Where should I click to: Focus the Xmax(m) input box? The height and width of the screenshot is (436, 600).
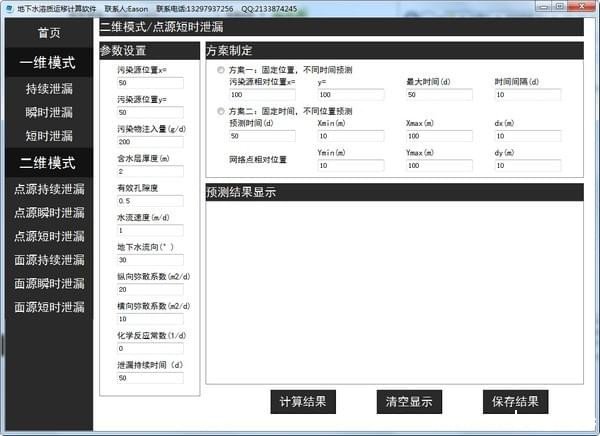pyautogui.click(x=444, y=135)
